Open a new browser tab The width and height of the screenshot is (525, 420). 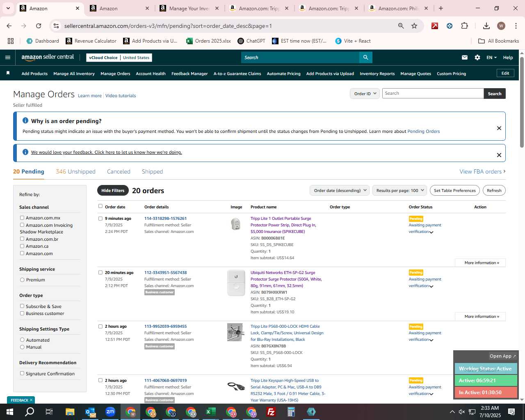point(441,8)
